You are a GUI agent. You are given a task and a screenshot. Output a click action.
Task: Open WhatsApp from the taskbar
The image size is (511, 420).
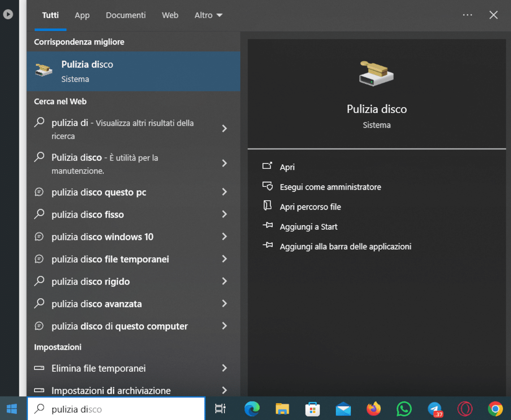coord(404,409)
